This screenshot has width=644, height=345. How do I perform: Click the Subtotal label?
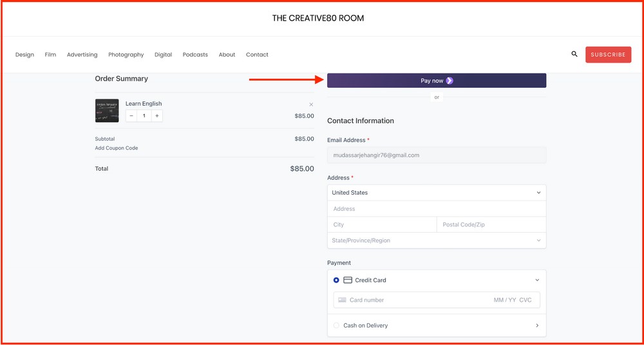(x=105, y=139)
